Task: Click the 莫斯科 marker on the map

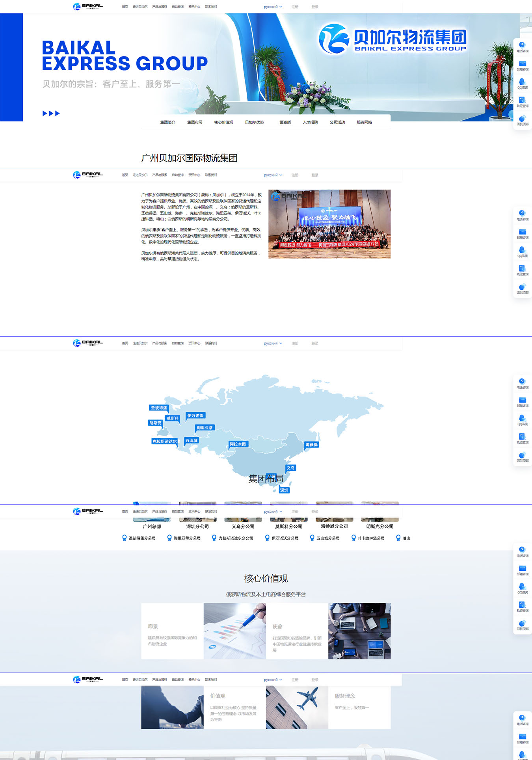Action: coord(173,418)
